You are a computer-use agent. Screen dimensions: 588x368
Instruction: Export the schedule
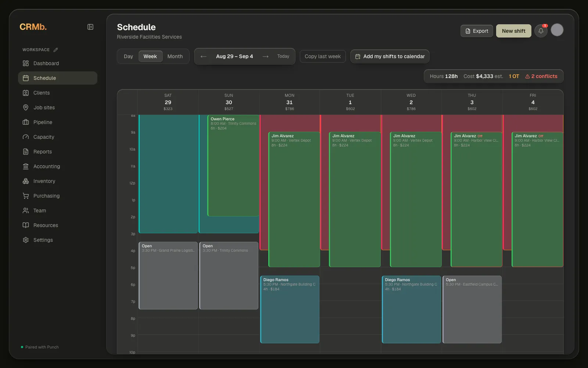pos(477,31)
